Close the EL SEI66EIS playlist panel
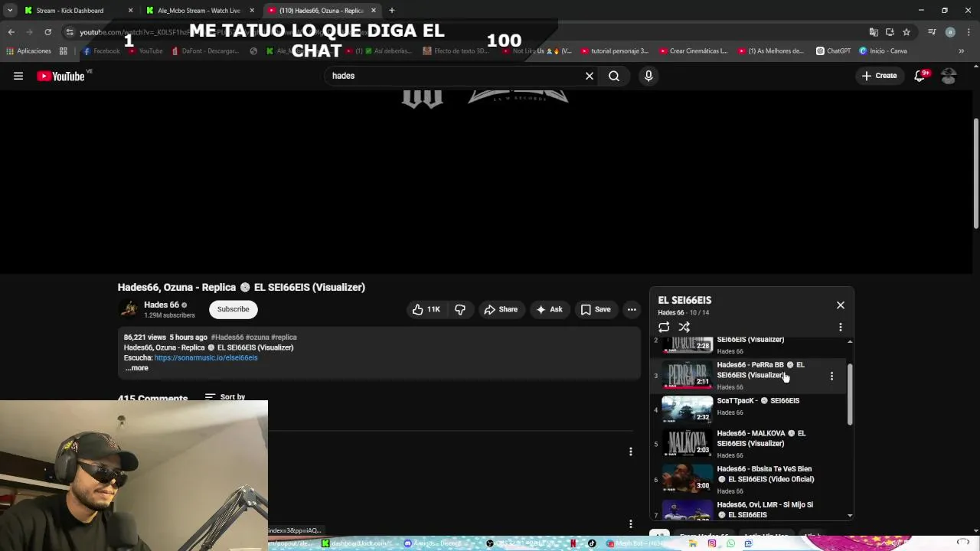The height and width of the screenshot is (551, 980). 841,305
